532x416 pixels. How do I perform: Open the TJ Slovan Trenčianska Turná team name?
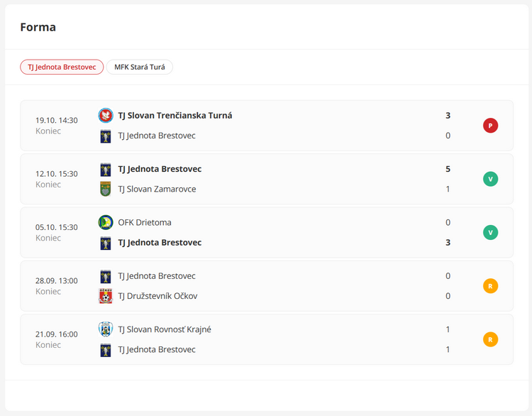pyautogui.click(x=174, y=115)
